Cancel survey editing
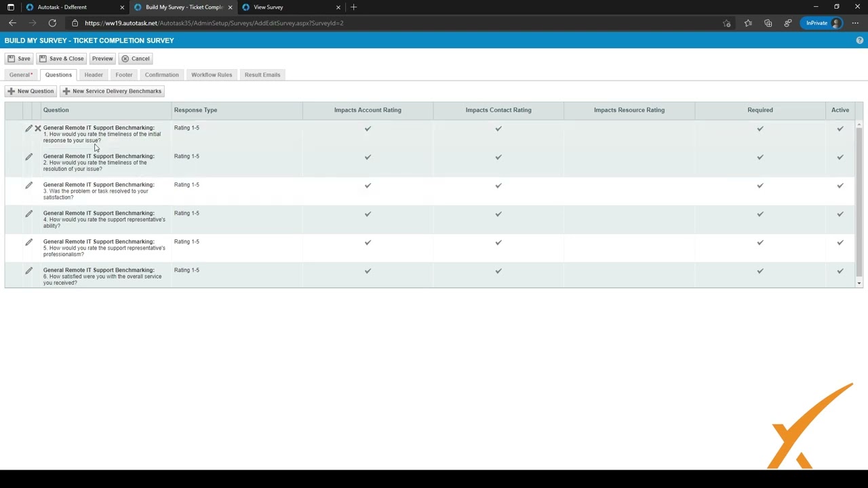Screen dimensions: 868x488 point(136,58)
